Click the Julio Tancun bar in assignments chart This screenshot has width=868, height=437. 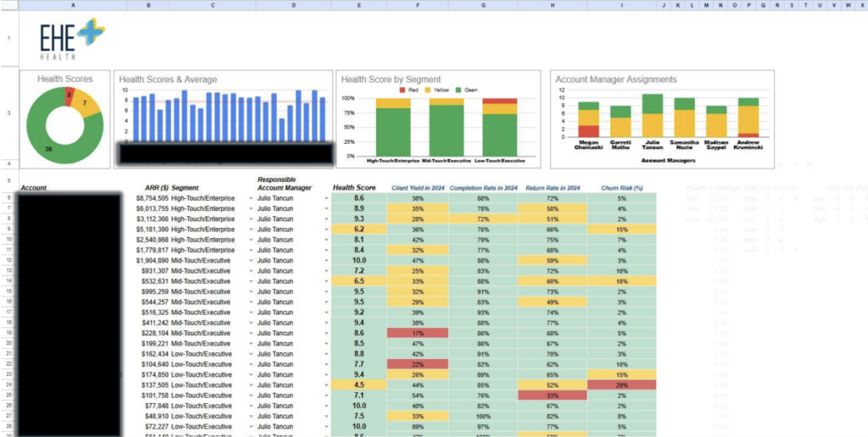click(x=652, y=116)
